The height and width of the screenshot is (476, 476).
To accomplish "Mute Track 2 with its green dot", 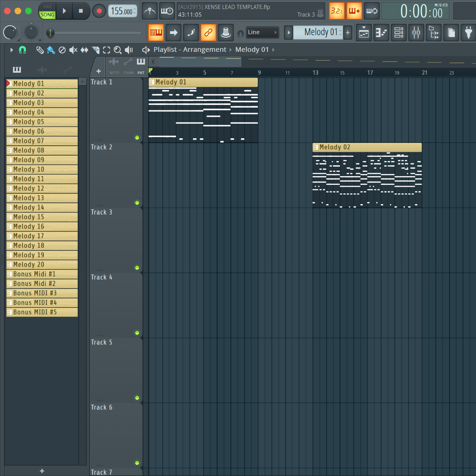I will click(x=137, y=203).
